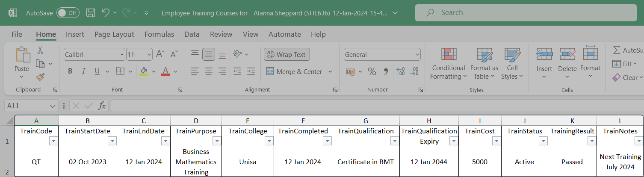Apply Italic formatting to the cell

point(83,71)
